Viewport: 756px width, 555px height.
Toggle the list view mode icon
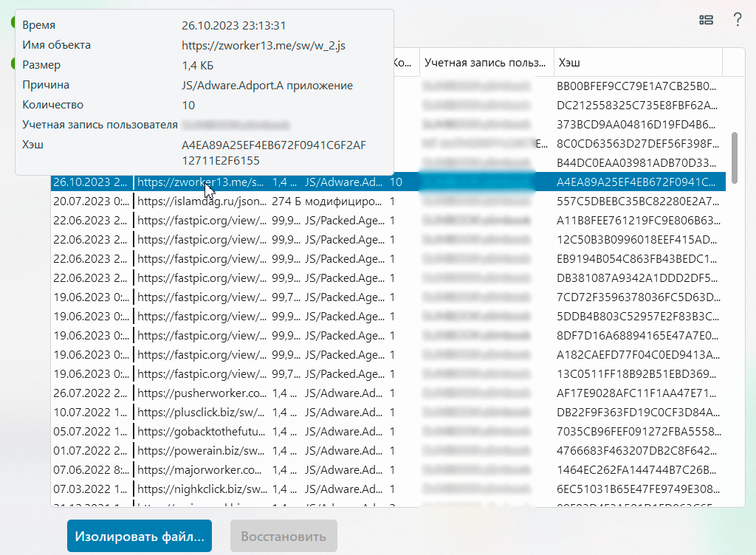pos(707,21)
